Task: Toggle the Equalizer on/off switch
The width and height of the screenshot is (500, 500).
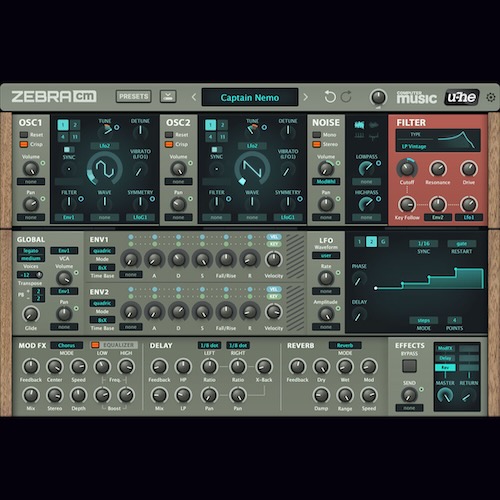Action: pyautogui.click(x=95, y=345)
